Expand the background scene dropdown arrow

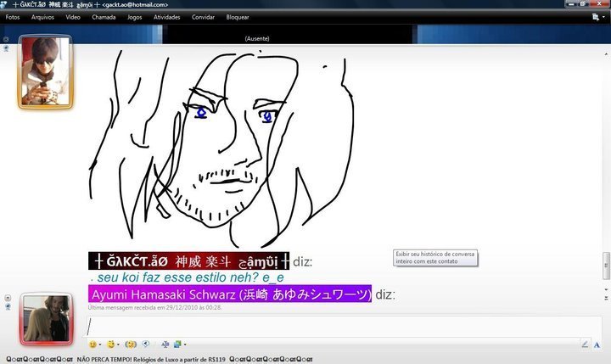point(185,344)
